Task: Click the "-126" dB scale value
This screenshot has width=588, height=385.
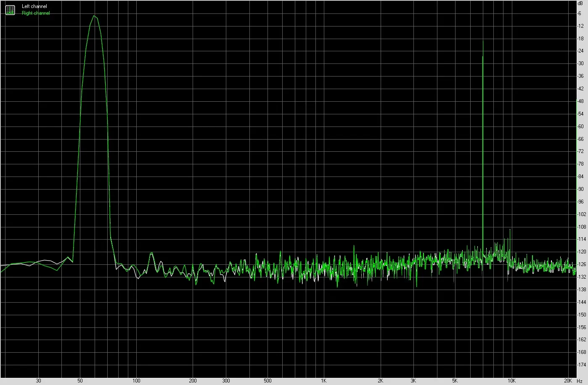Action: [582, 264]
